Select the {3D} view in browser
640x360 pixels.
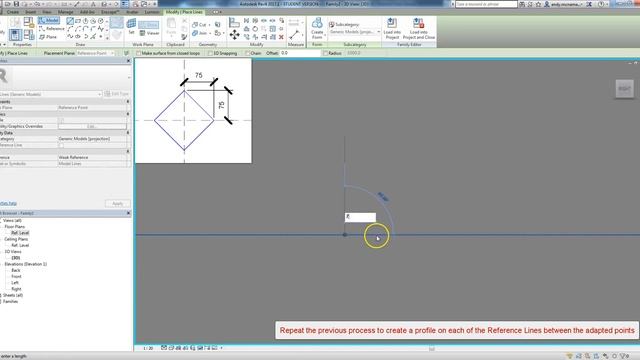(16, 258)
